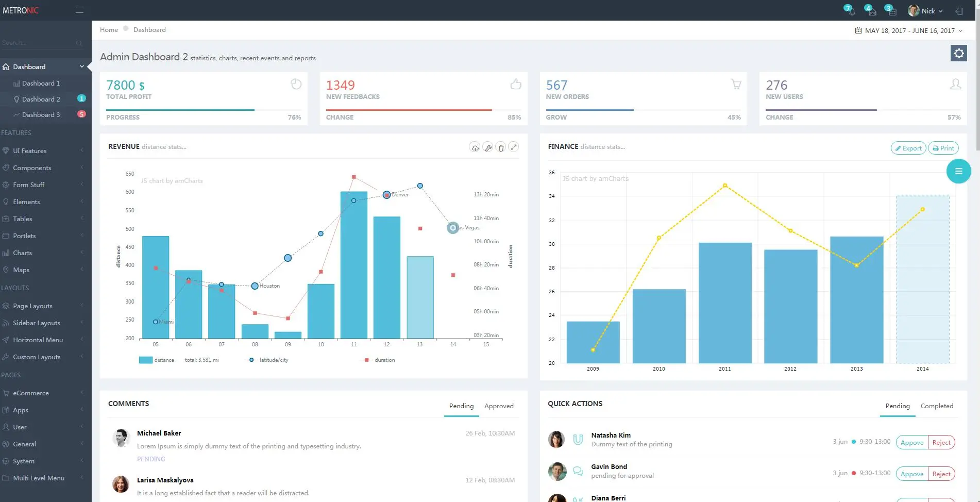Expand Form Stuff sidebar menu

tap(46, 185)
